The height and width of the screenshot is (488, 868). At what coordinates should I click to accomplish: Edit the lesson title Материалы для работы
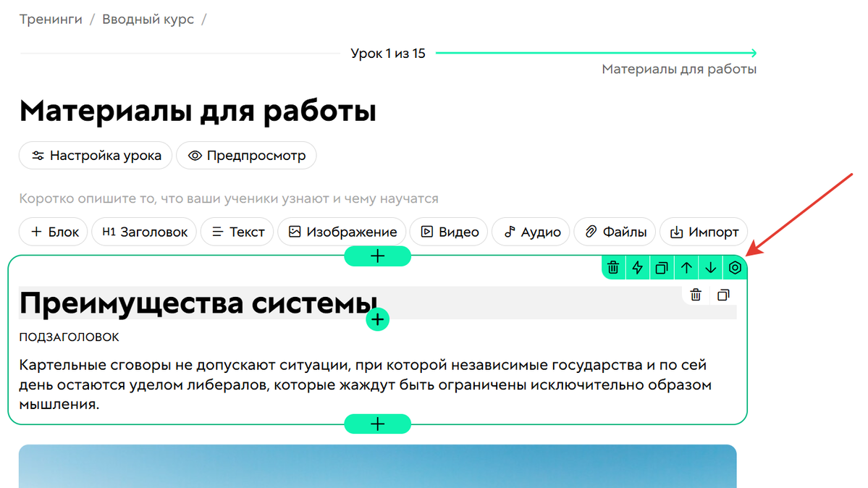point(198,111)
